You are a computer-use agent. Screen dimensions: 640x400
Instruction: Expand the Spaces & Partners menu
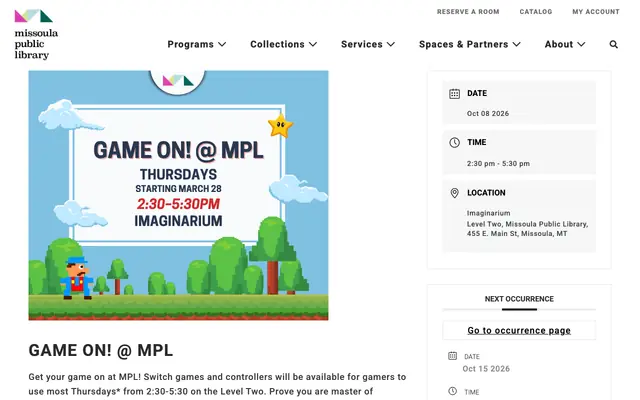click(470, 44)
